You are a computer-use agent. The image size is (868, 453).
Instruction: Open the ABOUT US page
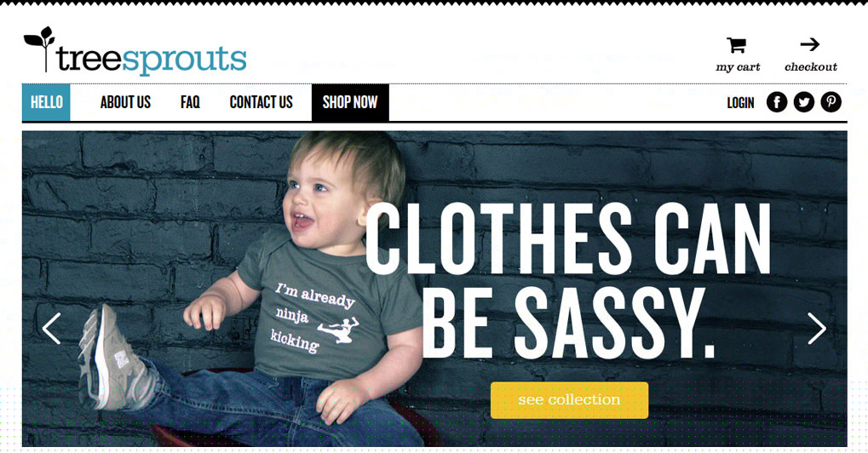[126, 102]
